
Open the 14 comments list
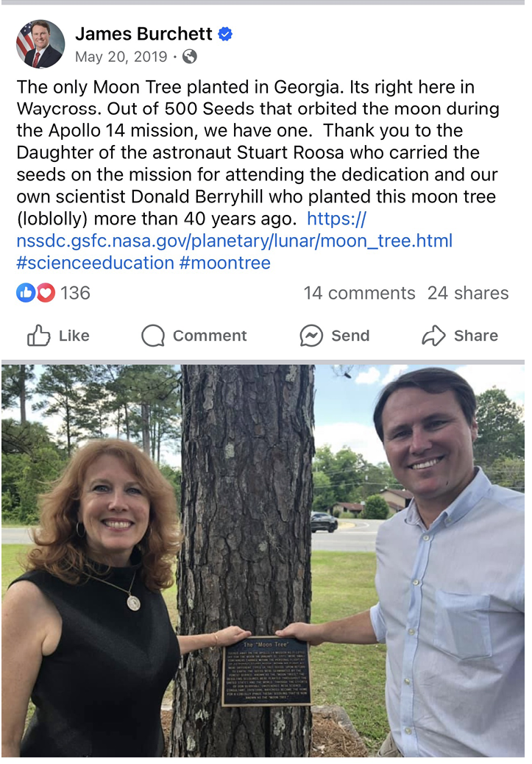[x=360, y=292]
